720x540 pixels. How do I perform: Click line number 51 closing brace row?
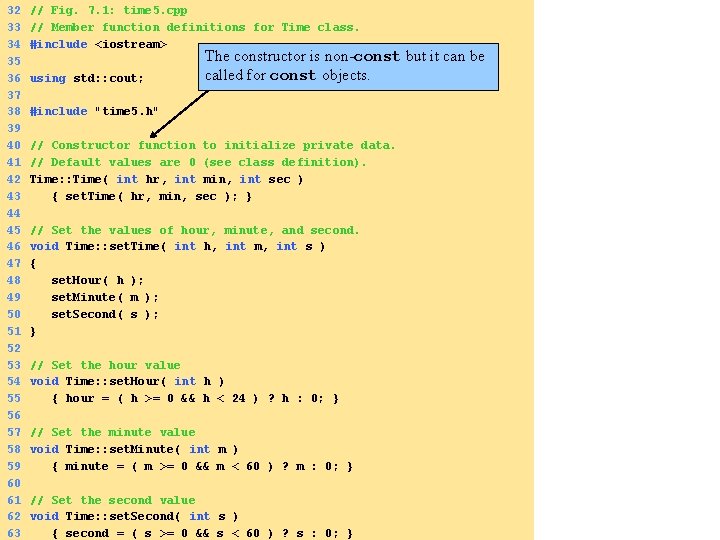pyautogui.click(x=21, y=332)
